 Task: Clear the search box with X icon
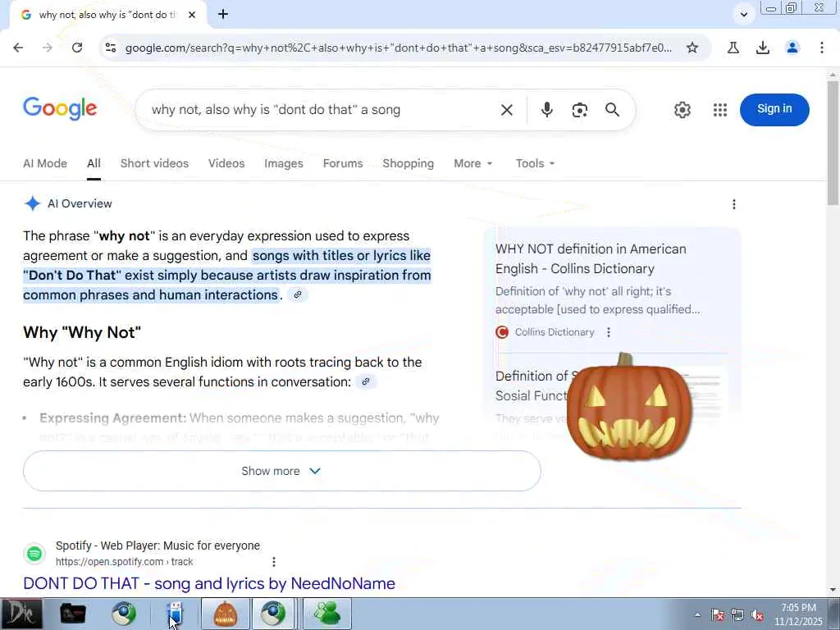[506, 110]
